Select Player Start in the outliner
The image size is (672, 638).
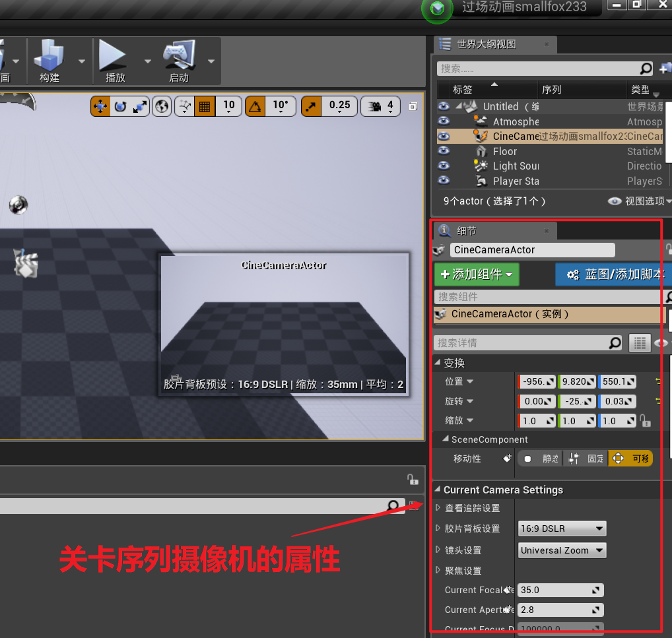point(516,181)
